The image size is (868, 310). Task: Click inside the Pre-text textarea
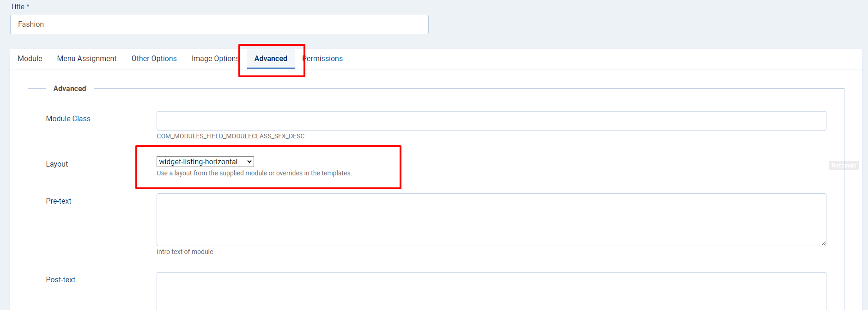tap(491, 219)
